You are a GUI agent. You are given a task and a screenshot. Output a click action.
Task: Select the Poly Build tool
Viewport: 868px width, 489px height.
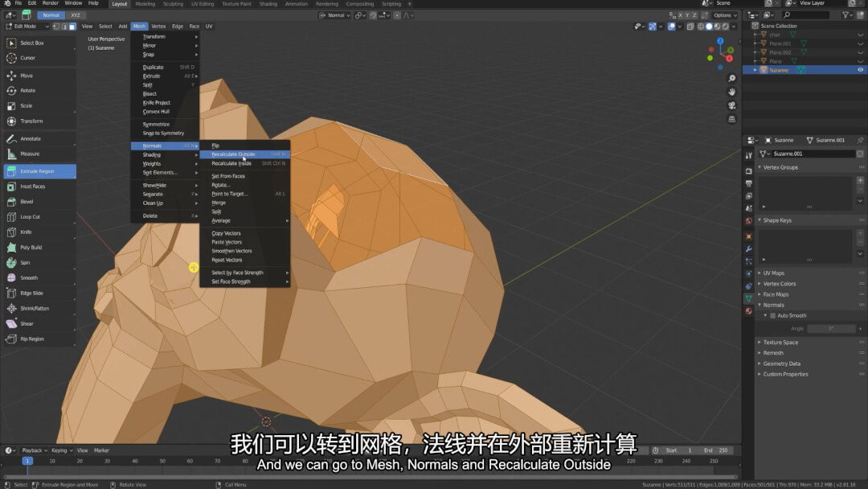(x=39, y=248)
